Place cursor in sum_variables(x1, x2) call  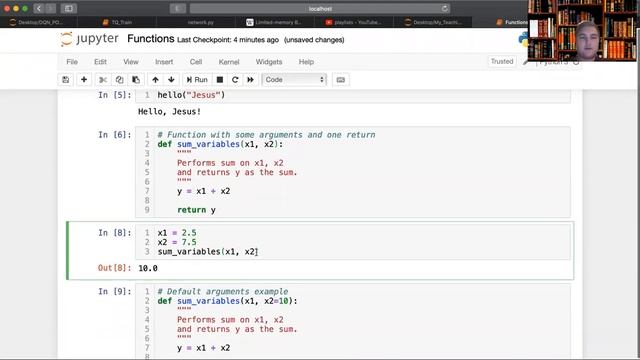coord(207,251)
